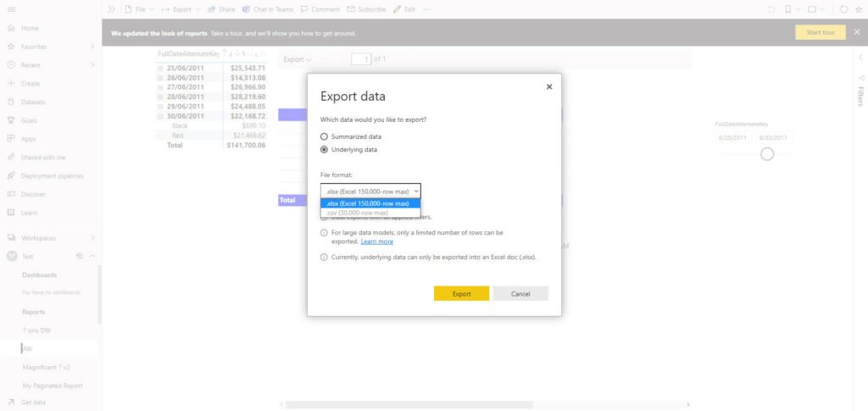Click the 6/25/2011 start date field

(733, 138)
